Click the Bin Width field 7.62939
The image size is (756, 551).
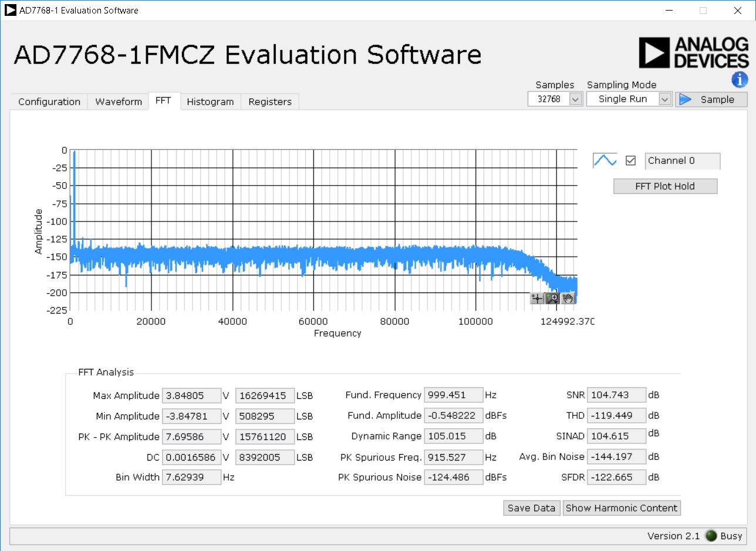[x=192, y=477]
